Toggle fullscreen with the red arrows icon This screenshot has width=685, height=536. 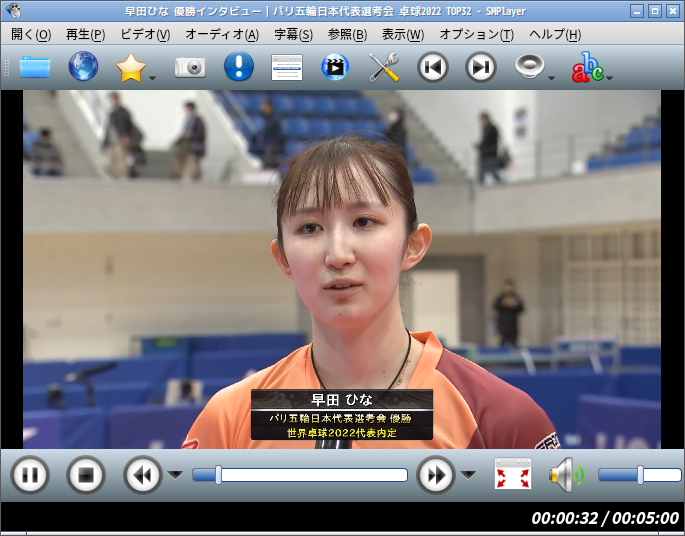point(512,474)
